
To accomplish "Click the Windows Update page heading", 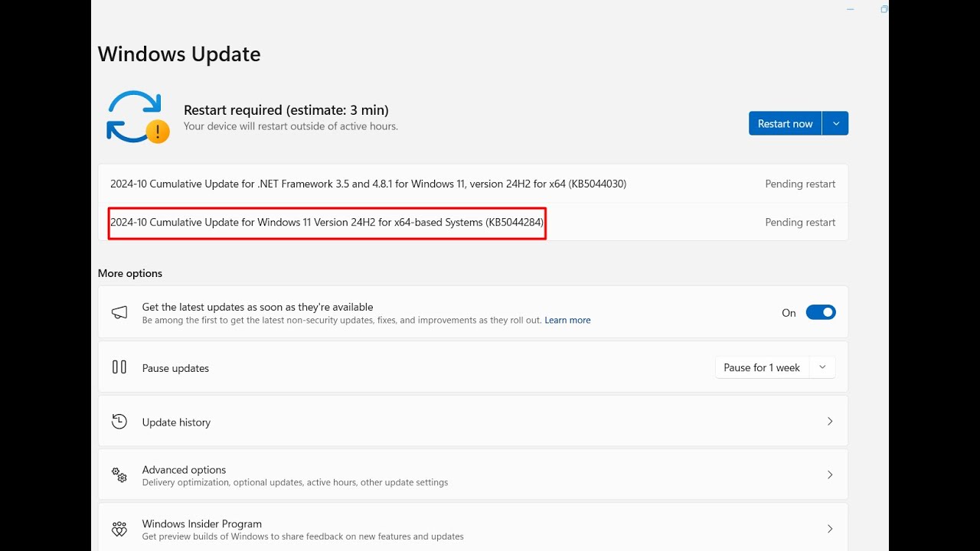I will tap(179, 54).
